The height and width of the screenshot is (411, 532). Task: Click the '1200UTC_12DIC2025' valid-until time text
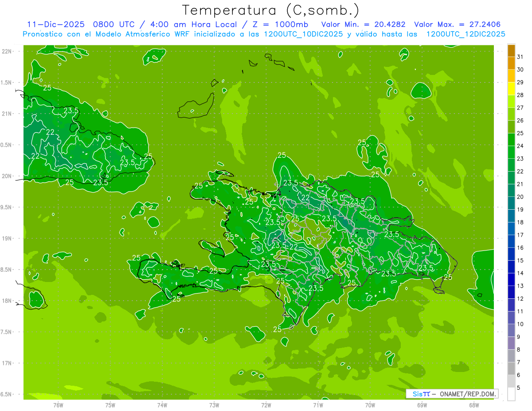(x=465, y=34)
